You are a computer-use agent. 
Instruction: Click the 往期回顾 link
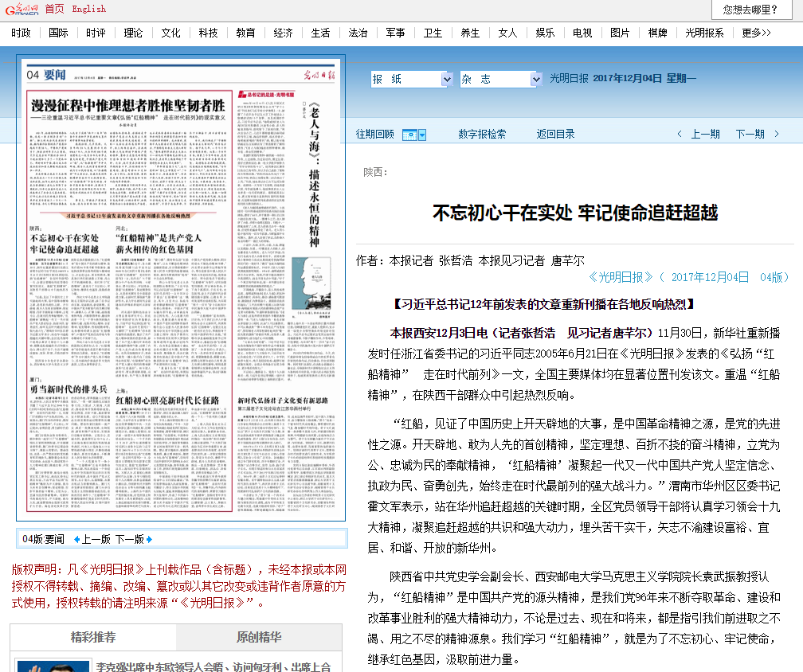375,134
